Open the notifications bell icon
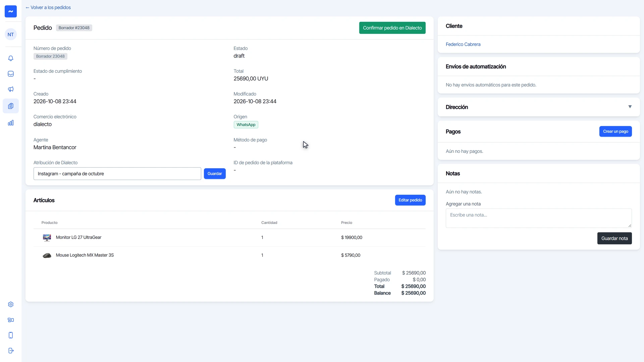The image size is (644, 362). point(11,58)
